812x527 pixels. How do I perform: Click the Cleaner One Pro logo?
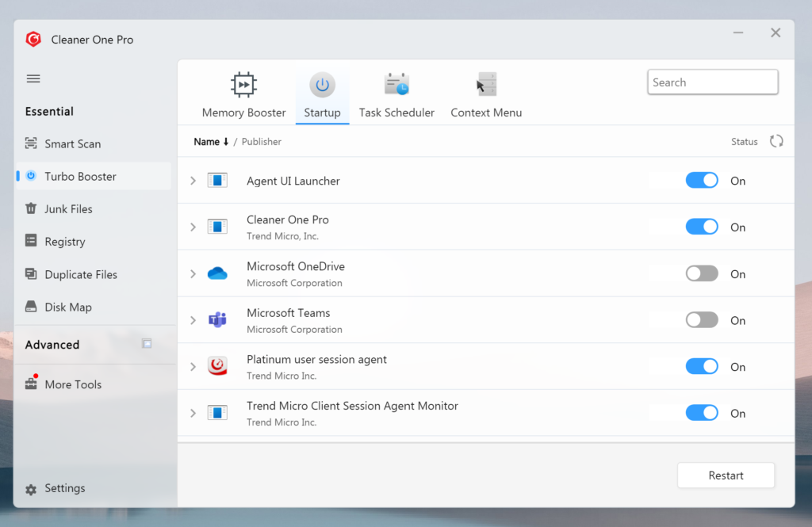point(33,40)
